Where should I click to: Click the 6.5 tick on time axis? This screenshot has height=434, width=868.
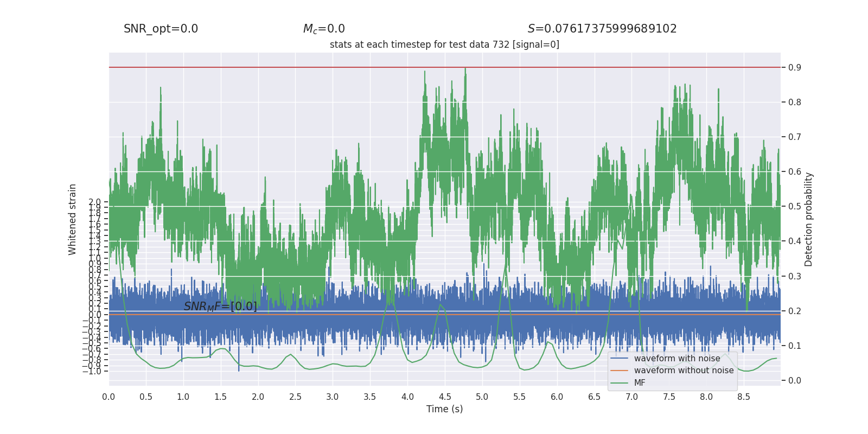pos(595,397)
